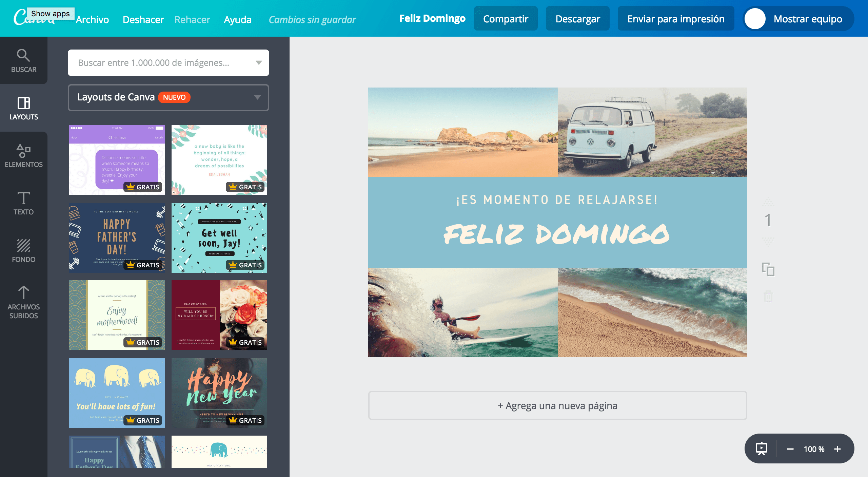Select the new baby quote layout
The image size is (868, 477).
(219, 160)
